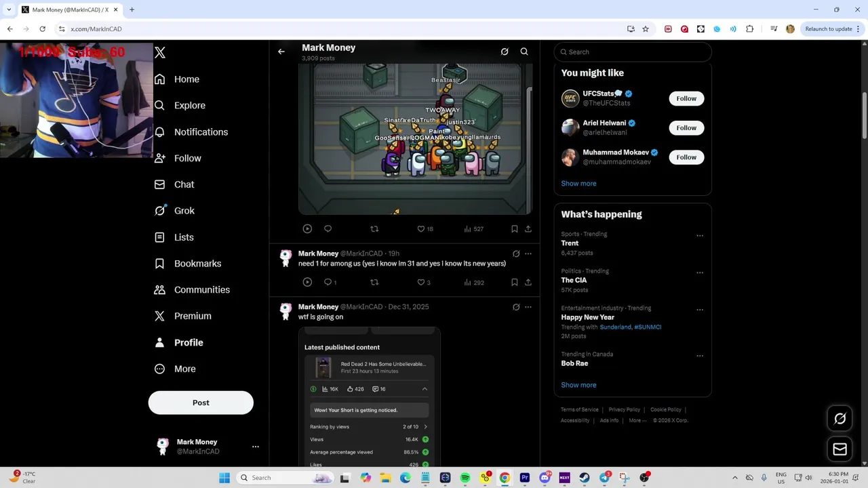Viewport: 868px width, 488px height.
Task: Open More menu in sidebar
Action: point(175,369)
